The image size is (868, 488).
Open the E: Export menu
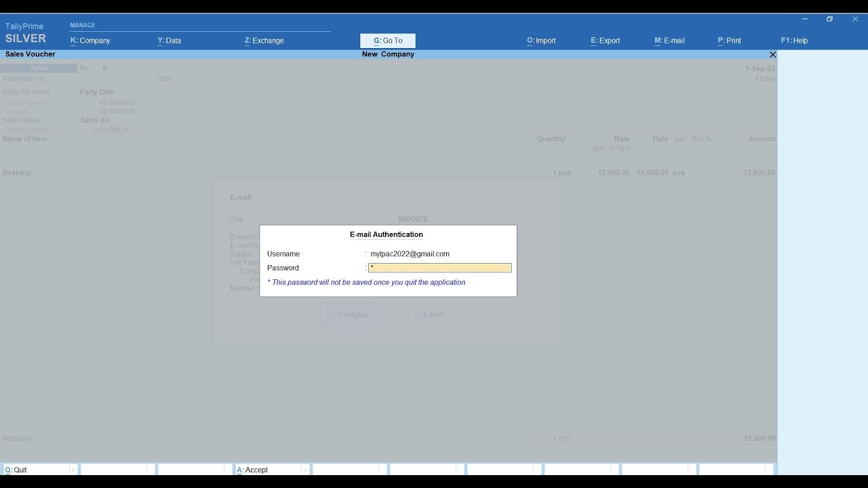point(605,41)
